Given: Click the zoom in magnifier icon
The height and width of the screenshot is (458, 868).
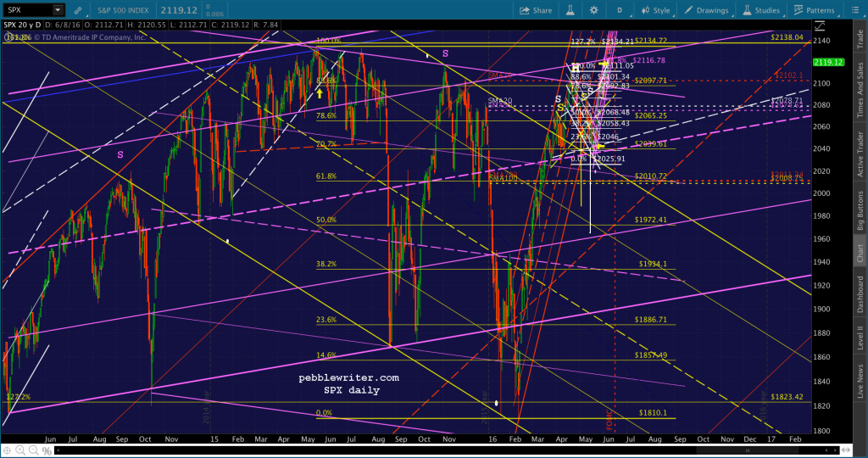Looking at the screenshot, I should [x=20, y=450].
